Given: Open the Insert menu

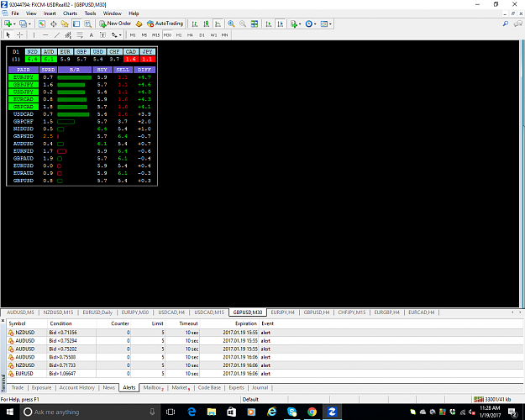Looking at the screenshot, I should point(50,13).
